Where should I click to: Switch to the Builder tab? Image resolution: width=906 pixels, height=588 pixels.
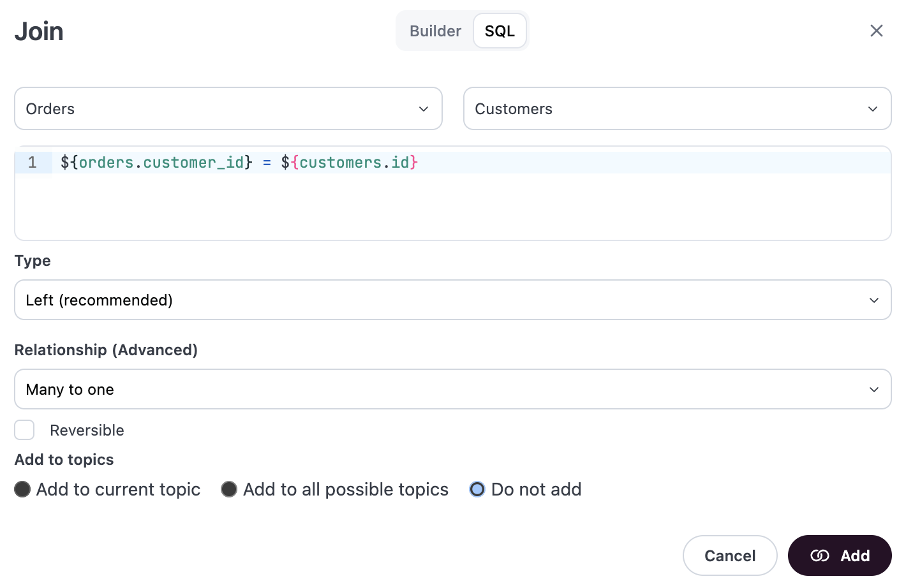(435, 31)
